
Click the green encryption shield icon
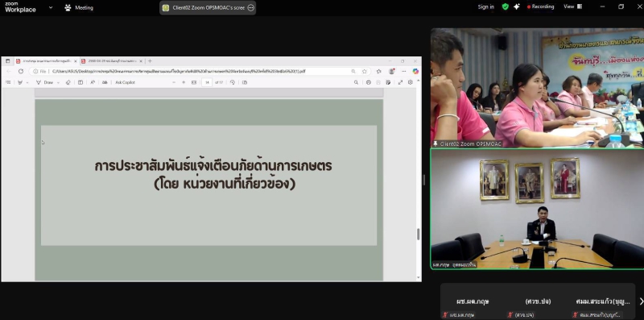pos(506,7)
